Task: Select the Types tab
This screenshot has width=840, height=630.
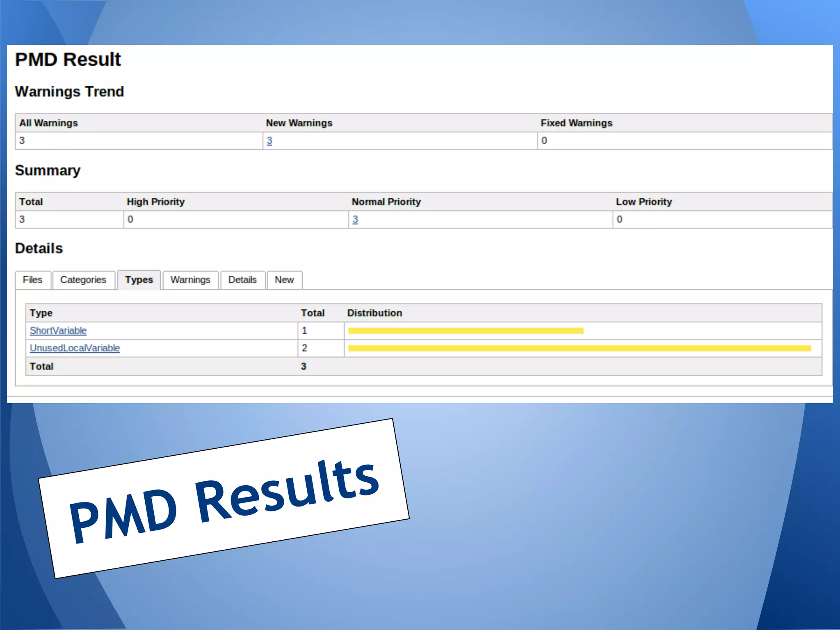Action: 139,280
